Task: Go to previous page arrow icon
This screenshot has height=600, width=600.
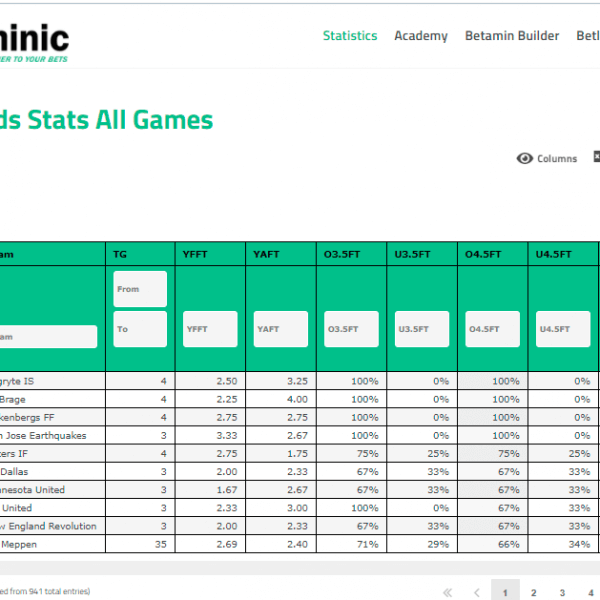Action: click(476, 593)
